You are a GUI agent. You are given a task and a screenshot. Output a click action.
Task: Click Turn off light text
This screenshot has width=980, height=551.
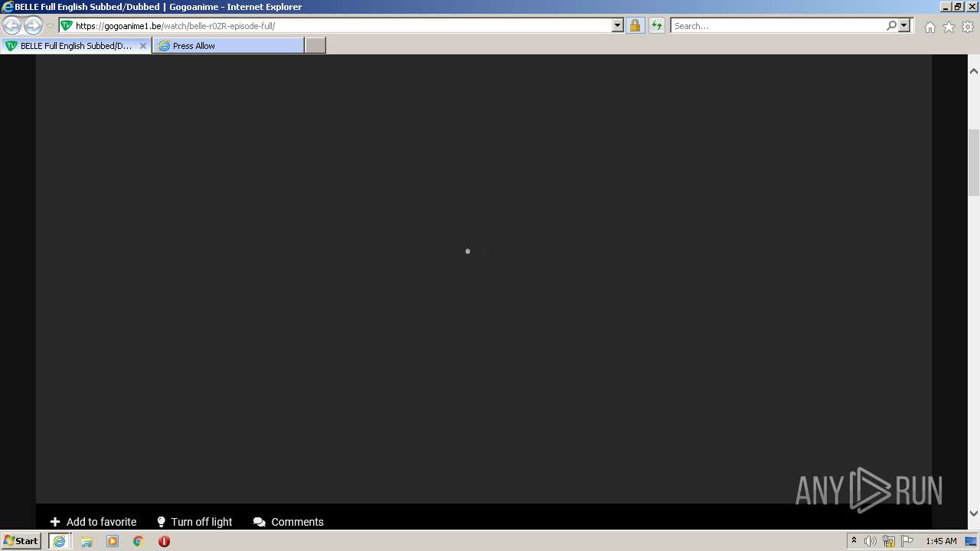pyautogui.click(x=201, y=522)
